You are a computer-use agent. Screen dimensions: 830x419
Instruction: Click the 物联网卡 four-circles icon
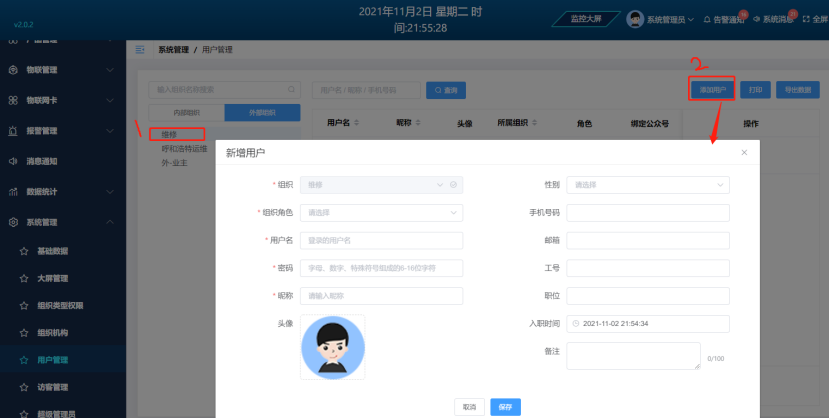pos(13,101)
